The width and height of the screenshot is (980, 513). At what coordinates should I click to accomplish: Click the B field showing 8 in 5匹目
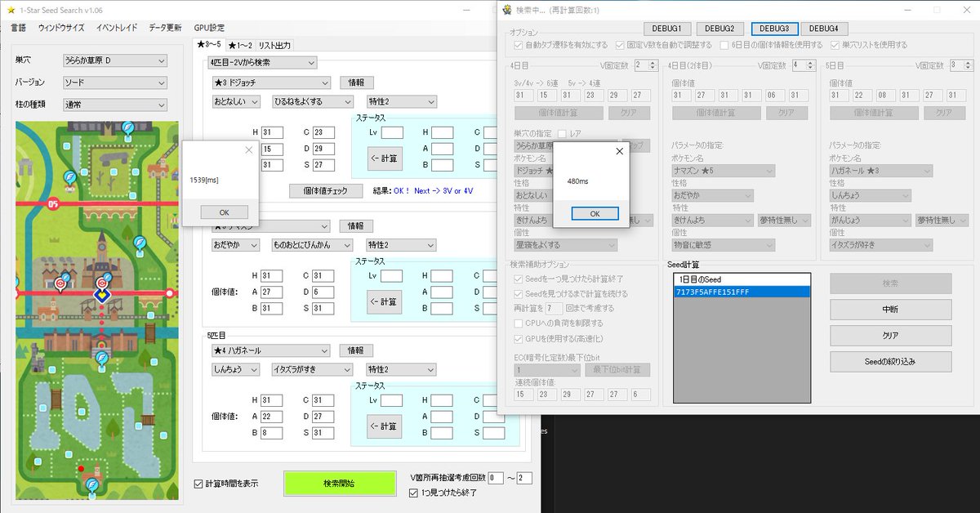(x=272, y=433)
